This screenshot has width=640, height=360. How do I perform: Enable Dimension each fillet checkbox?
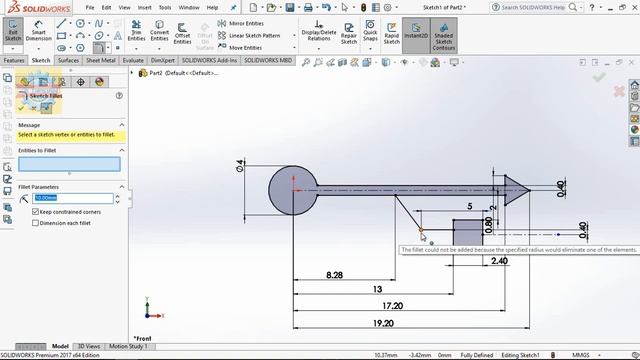pyautogui.click(x=36, y=223)
